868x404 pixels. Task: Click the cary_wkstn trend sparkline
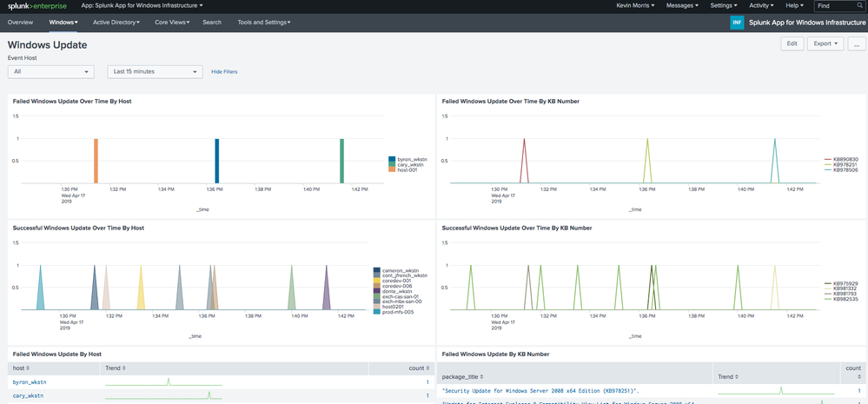coord(164,395)
